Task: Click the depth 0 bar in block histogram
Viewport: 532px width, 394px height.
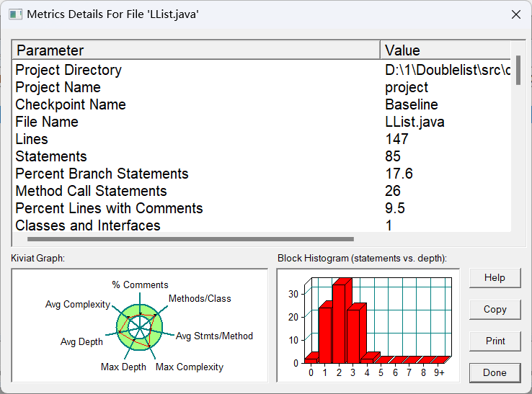Action: click(311, 360)
